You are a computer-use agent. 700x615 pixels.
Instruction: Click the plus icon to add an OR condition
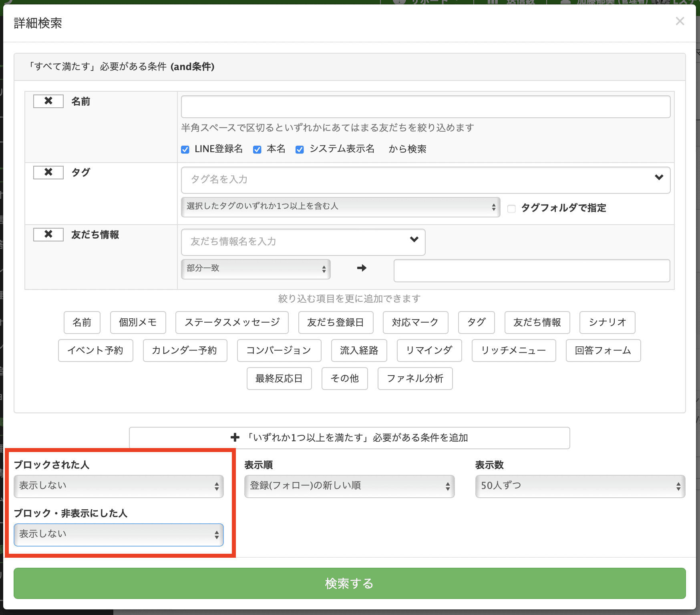tap(235, 437)
